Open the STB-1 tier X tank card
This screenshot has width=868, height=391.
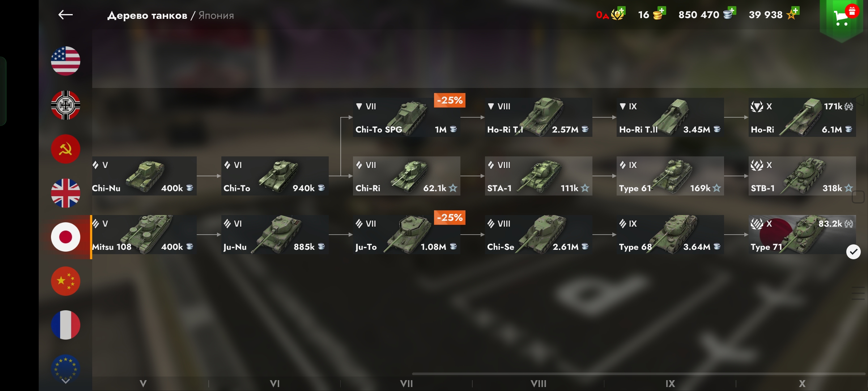coord(802,176)
